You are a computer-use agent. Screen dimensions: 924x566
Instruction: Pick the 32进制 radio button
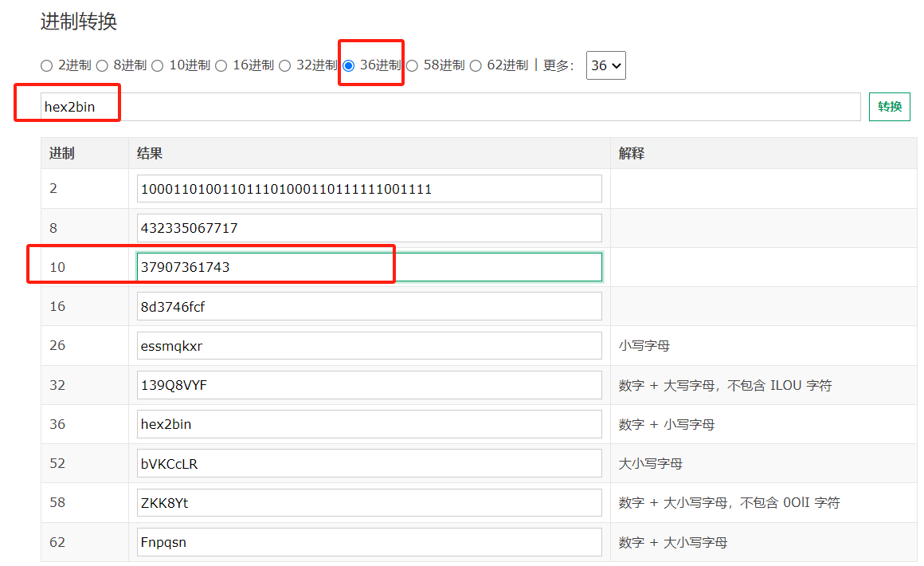point(285,65)
